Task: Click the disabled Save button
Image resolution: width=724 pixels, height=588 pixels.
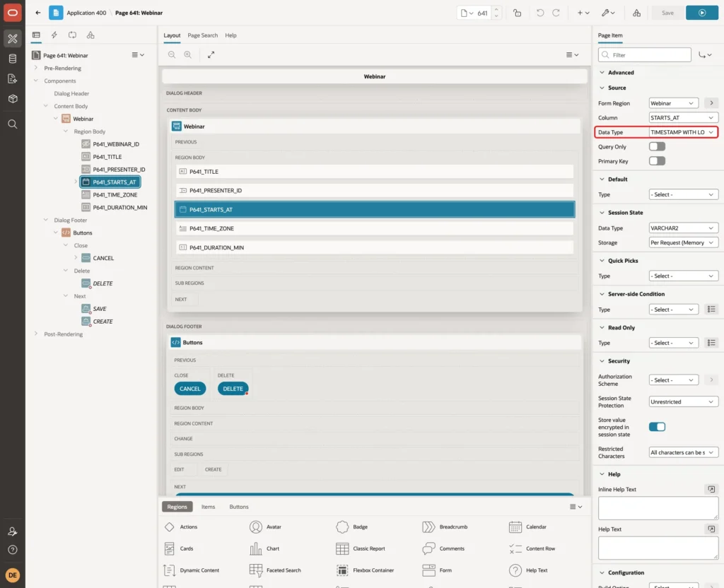Action: (667, 13)
